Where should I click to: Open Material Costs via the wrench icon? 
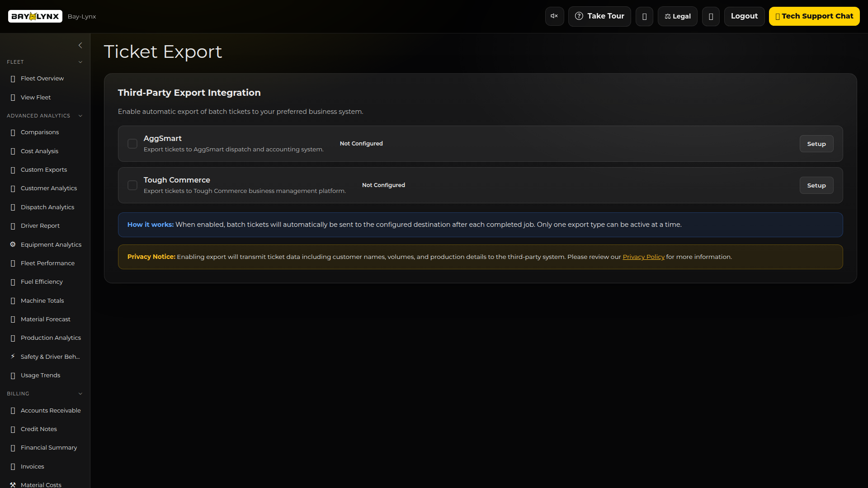tap(12, 484)
